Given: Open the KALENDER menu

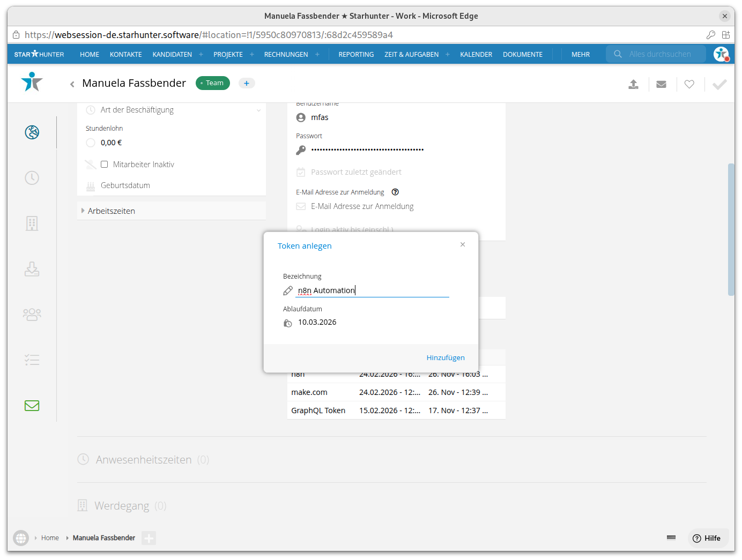Looking at the screenshot, I should point(476,55).
